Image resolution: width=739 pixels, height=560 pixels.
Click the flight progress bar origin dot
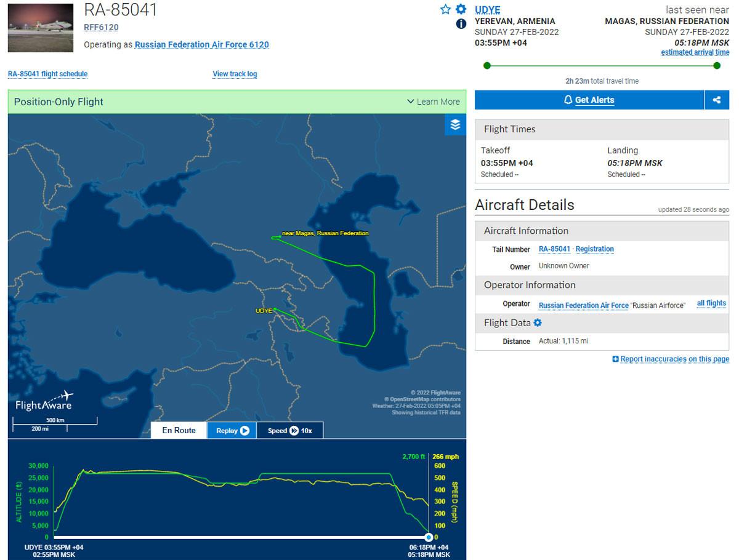[487, 65]
